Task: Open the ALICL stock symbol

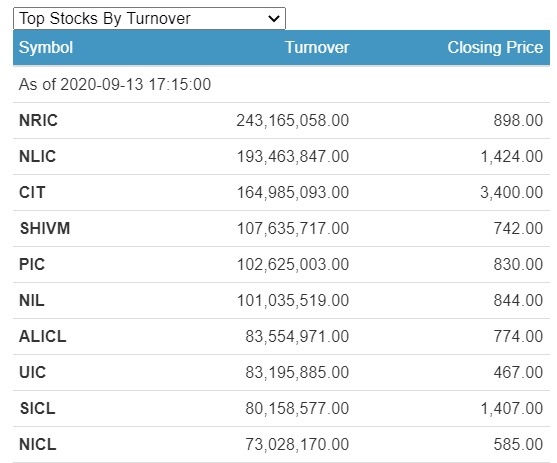Action: click(x=43, y=337)
